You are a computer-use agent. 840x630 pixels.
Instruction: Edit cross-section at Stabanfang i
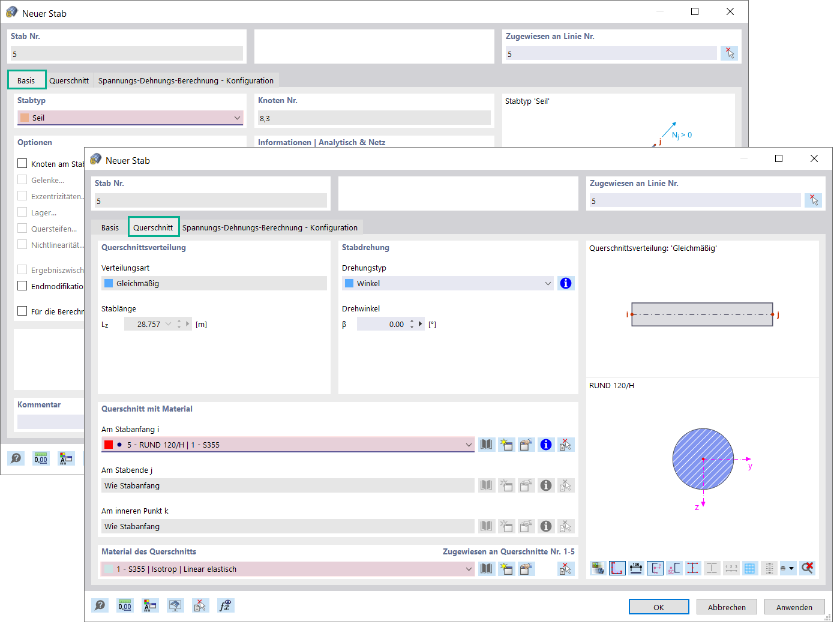coord(526,445)
